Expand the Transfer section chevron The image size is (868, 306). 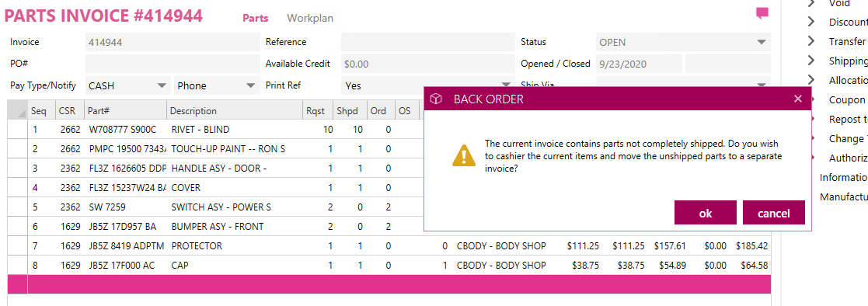click(x=811, y=41)
